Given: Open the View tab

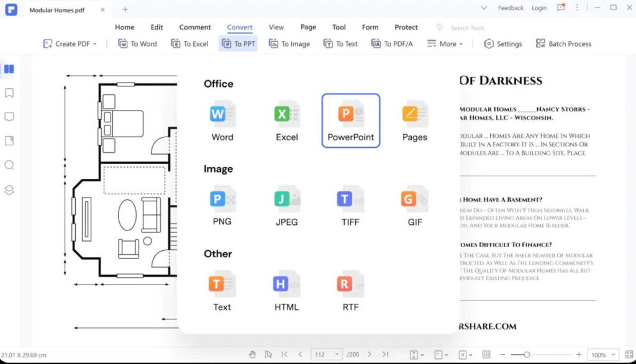Looking at the screenshot, I should [x=276, y=27].
